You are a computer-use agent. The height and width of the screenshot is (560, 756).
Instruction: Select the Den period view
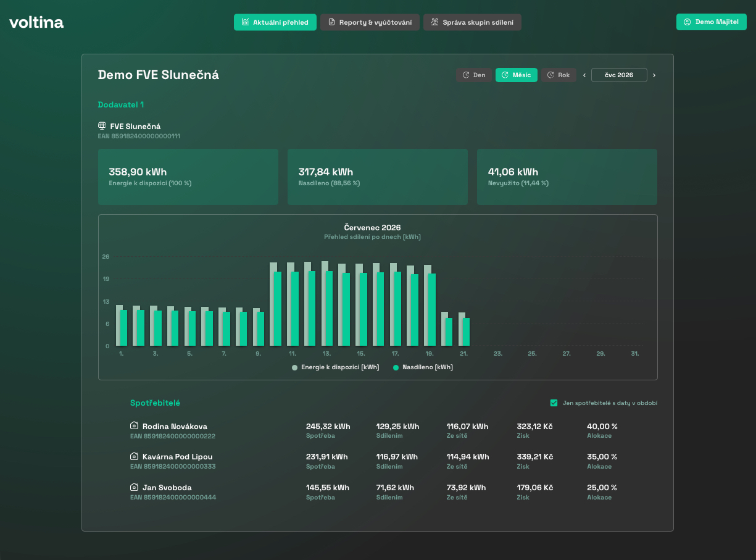tap(474, 75)
